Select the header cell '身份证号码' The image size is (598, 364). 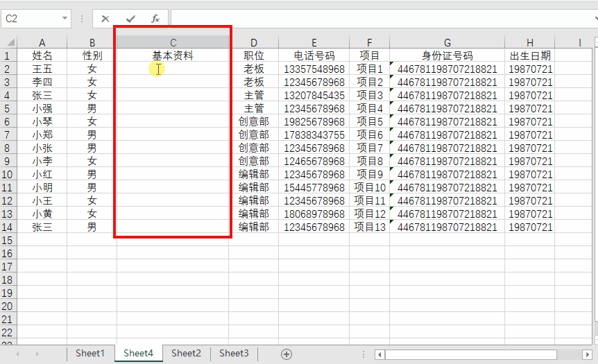(447, 55)
